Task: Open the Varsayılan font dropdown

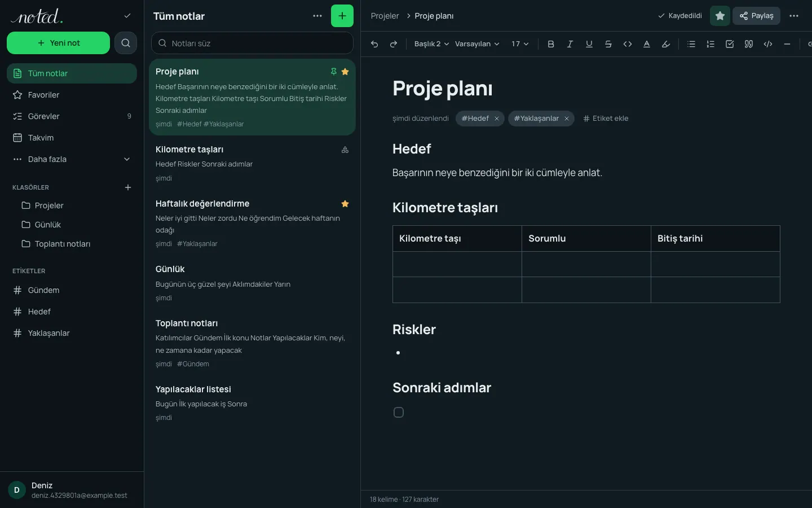Action: tap(477, 44)
